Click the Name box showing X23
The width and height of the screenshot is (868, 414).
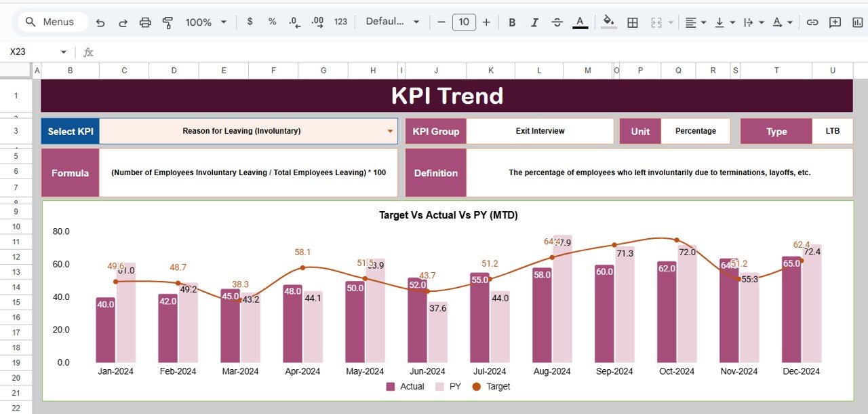pos(31,52)
